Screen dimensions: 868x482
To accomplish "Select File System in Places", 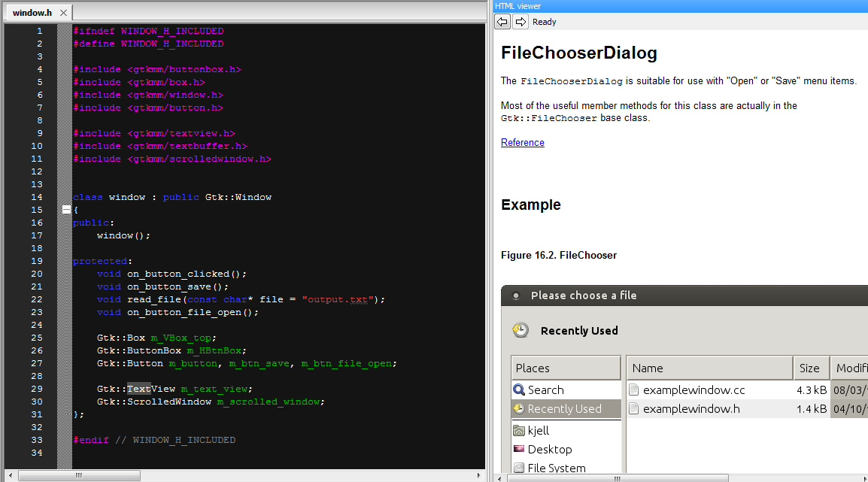I will click(x=566, y=468).
